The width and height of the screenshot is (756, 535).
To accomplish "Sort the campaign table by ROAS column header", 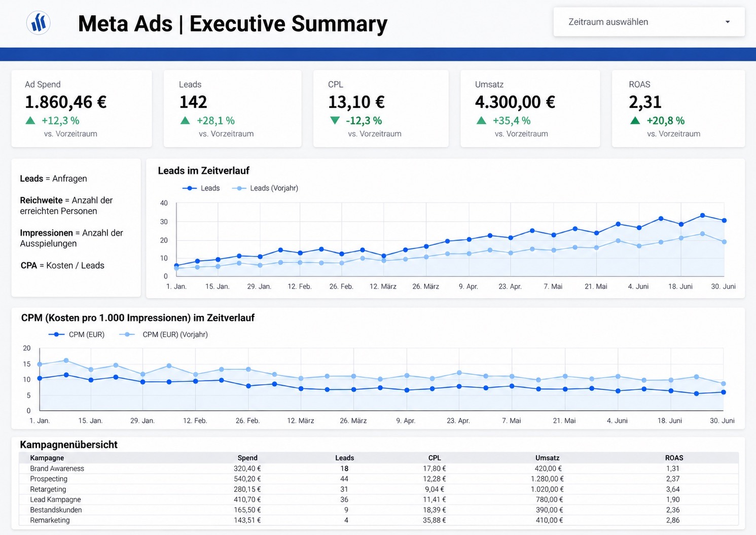I will (x=674, y=458).
